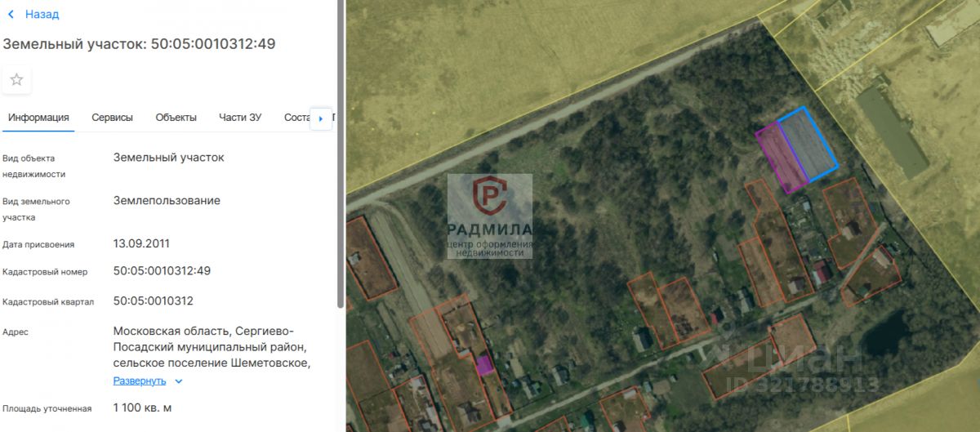Switch to the Сервисы tab

point(112,118)
